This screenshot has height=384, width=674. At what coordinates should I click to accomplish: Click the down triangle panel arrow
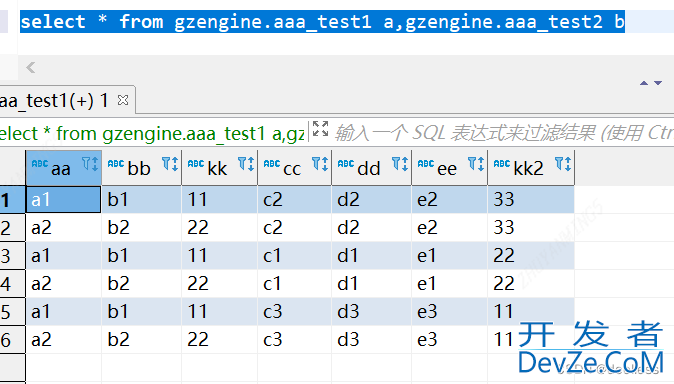click(x=658, y=83)
